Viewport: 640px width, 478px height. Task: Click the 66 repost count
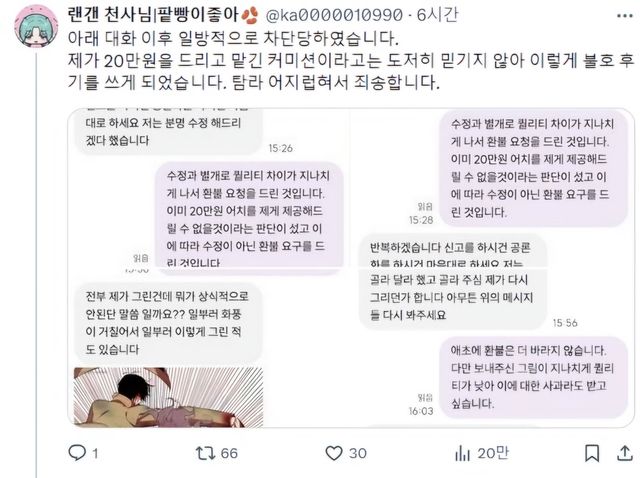[x=229, y=453]
